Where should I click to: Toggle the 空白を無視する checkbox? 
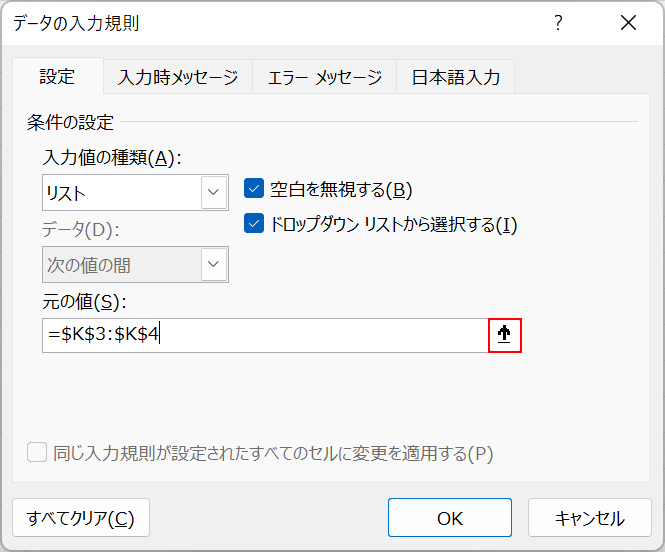pos(254,190)
